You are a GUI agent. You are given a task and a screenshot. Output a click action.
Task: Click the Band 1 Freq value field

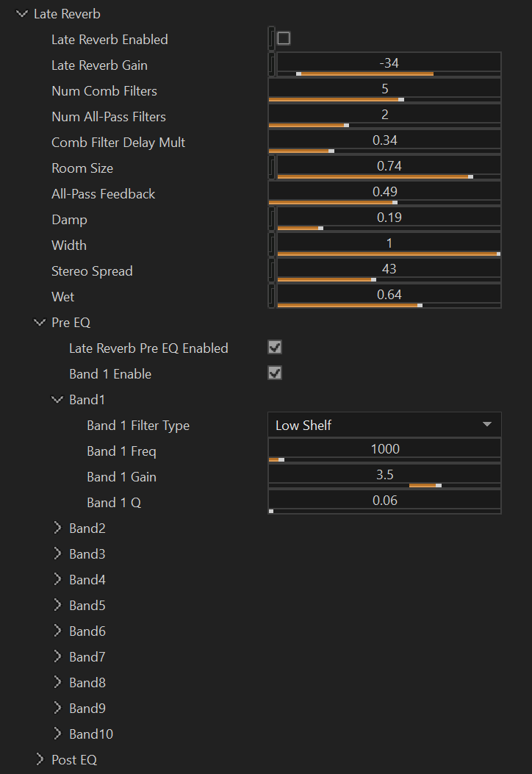[384, 448]
